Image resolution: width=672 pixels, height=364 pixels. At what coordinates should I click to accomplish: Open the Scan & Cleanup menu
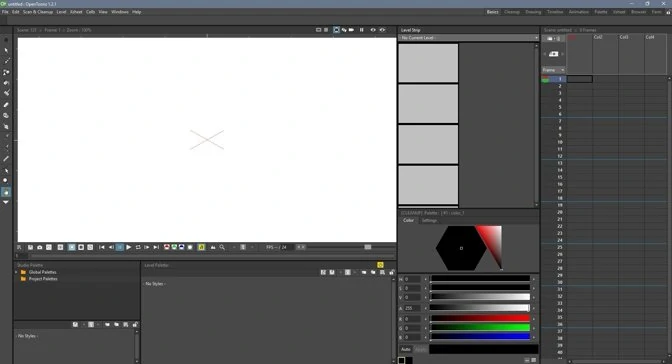coord(38,12)
